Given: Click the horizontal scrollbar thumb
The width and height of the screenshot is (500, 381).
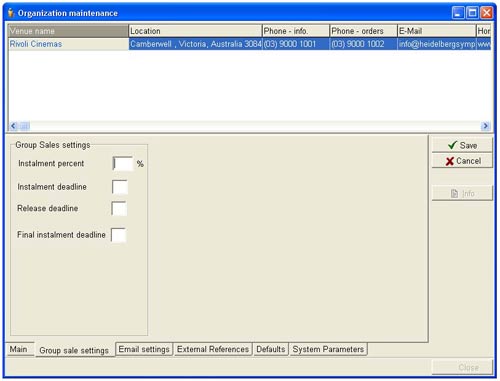Looking at the screenshot, I should 25,126.
